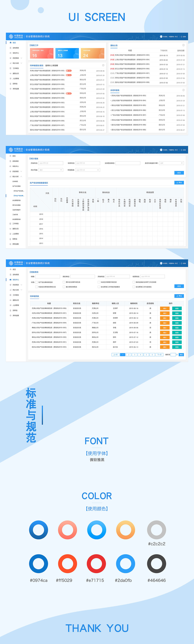Image resolution: width=194 pixels, height=644 pixels.
Task: Check 年度安全管理信息统计表 checkbox
Action: [37, 287]
